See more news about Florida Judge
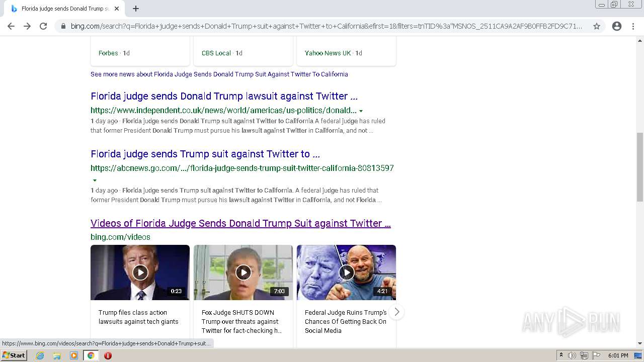 pyautogui.click(x=219, y=74)
